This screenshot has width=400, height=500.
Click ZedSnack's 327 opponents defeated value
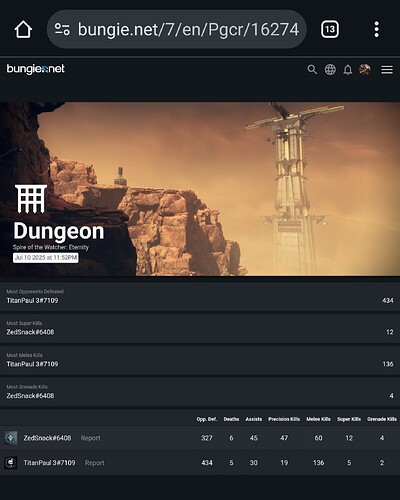coord(207,438)
